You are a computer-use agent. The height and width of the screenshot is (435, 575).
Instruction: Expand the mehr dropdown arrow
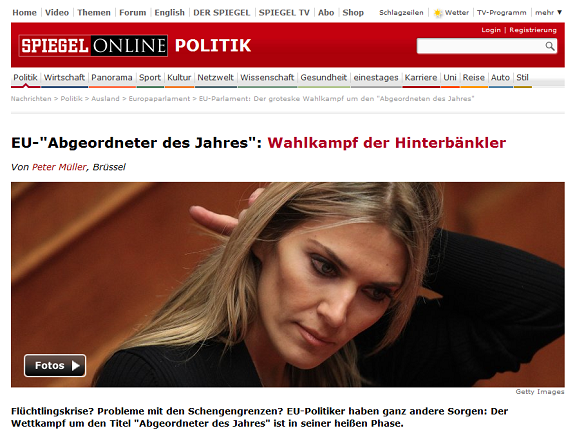click(x=560, y=12)
